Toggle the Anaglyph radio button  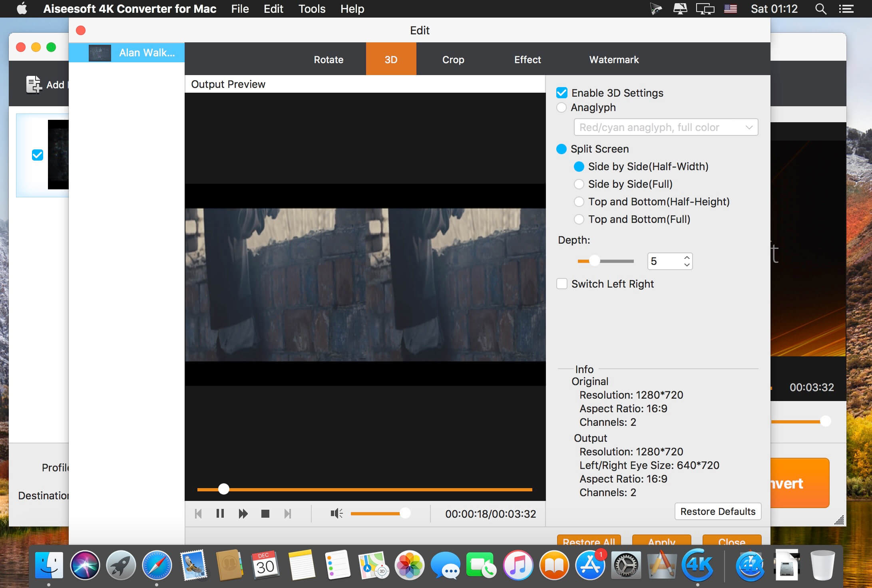(x=562, y=106)
